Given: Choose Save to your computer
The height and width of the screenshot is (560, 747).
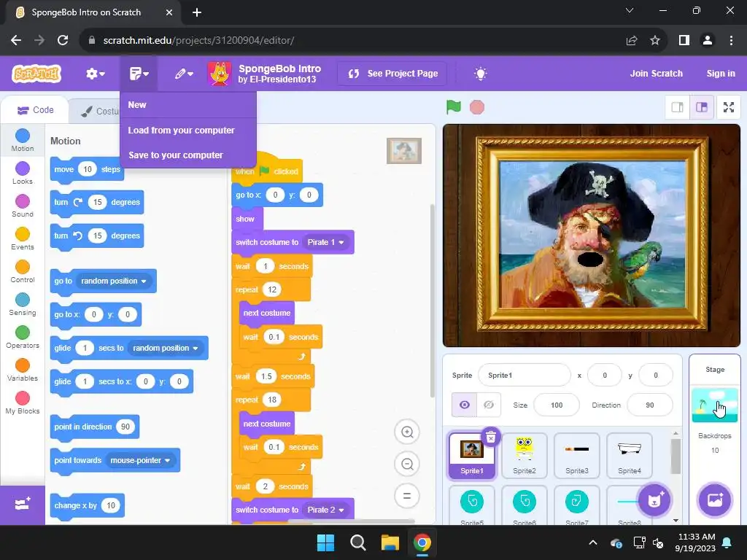Looking at the screenshot, I should tap(188, 155).
